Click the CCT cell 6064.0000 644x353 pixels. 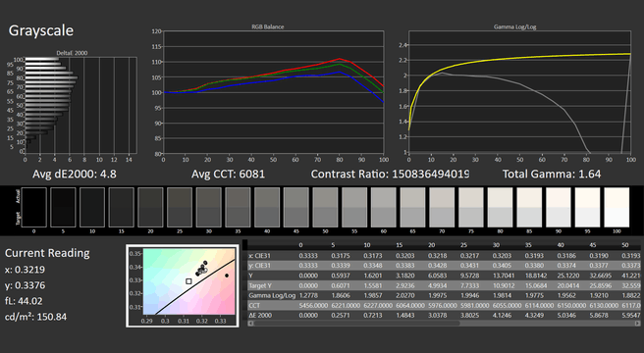pyautogui.click(x=410, y=305)
